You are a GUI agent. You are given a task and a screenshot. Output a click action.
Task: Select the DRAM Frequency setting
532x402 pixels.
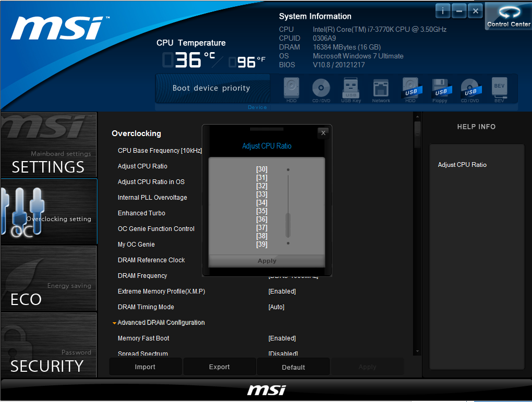(x=142, y=276)
